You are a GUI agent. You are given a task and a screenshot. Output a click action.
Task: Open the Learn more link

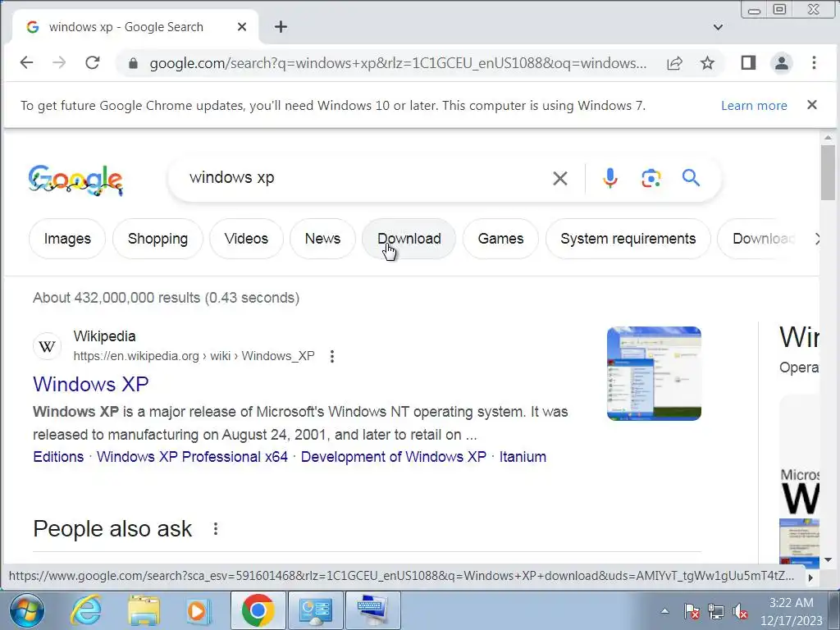tap(754, 106)
